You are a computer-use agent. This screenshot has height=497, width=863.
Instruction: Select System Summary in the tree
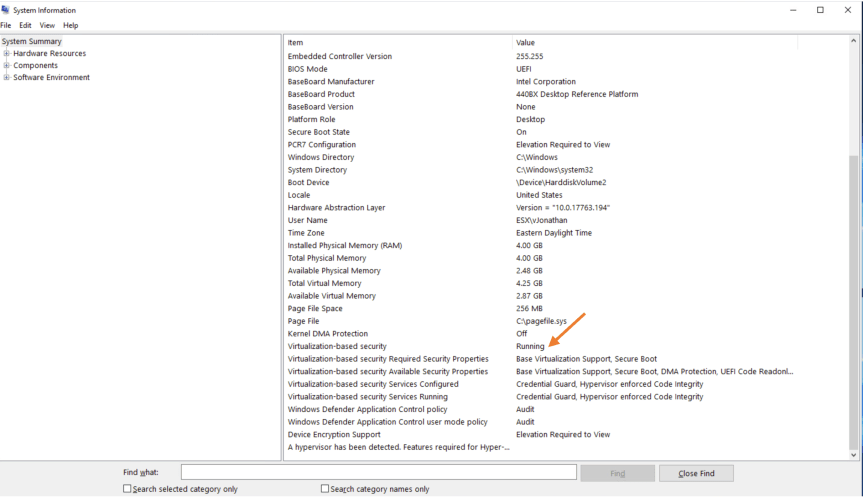pyautogui.click(x=32, y=42)
